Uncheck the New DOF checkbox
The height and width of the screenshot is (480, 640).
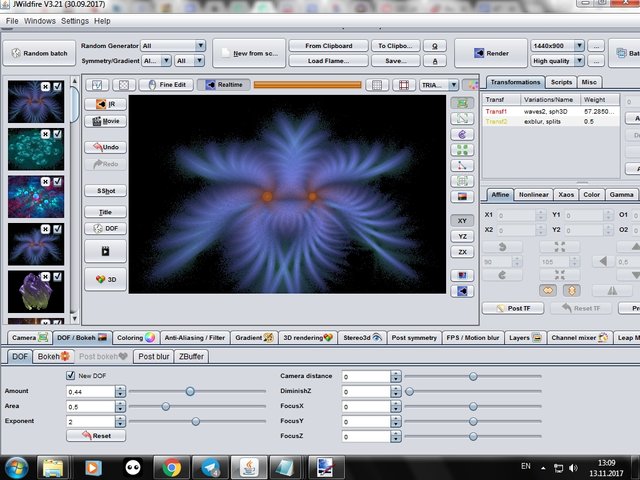click(x=70, y=375)
